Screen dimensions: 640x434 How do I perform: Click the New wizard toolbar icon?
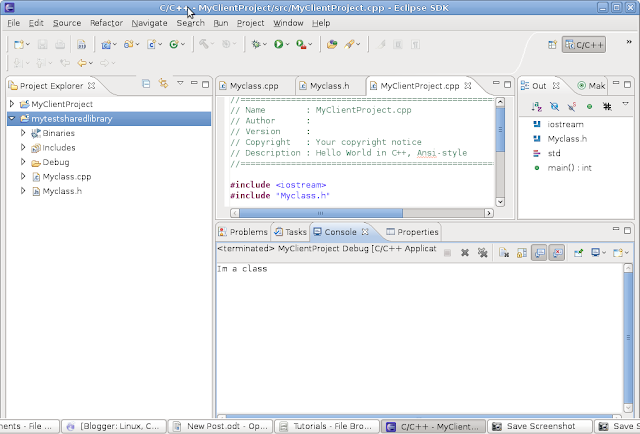pyautogui.click(x=18, y=45)
